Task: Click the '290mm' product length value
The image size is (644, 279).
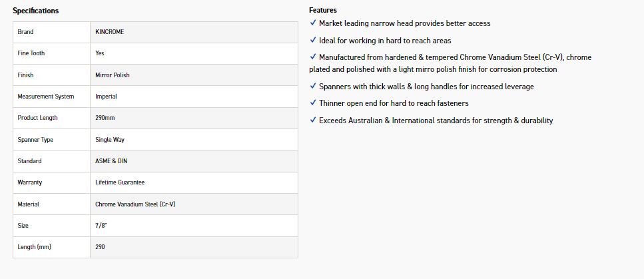Action: click(105, 118)
